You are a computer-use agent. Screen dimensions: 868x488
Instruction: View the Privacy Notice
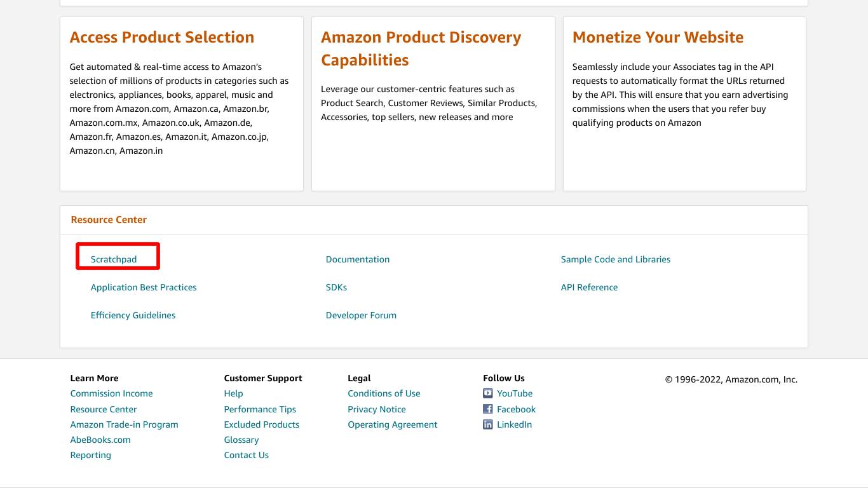click(x=377, y=409)
